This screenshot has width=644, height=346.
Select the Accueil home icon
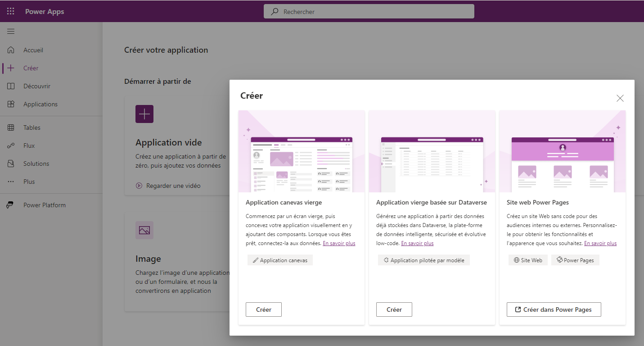pos(10,50)
